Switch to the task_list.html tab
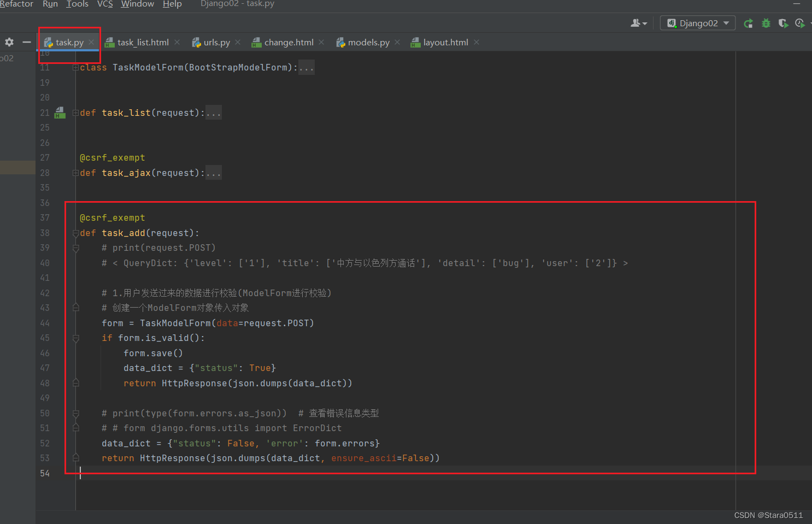Image resolution: width=812 pixels, height=524 pixels. tap(143, 42)
